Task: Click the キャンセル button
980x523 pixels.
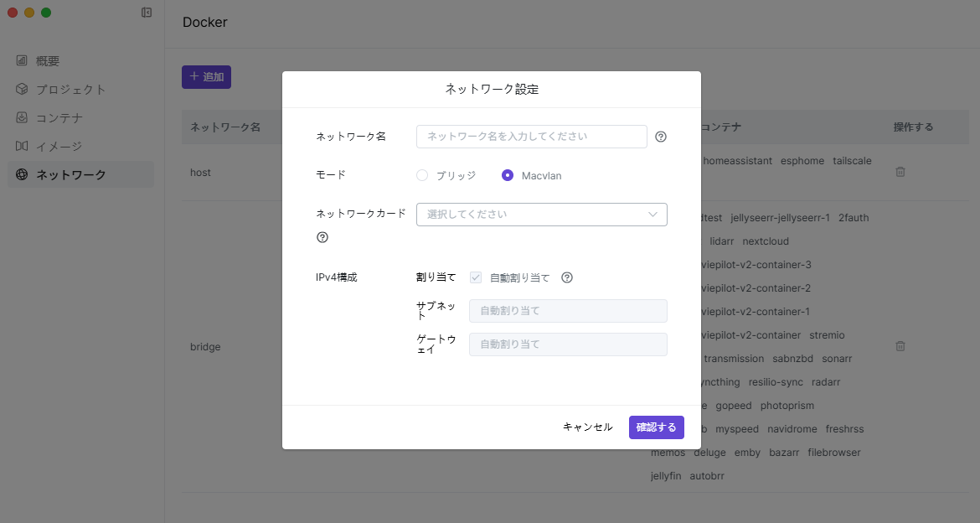Action: 587,427
